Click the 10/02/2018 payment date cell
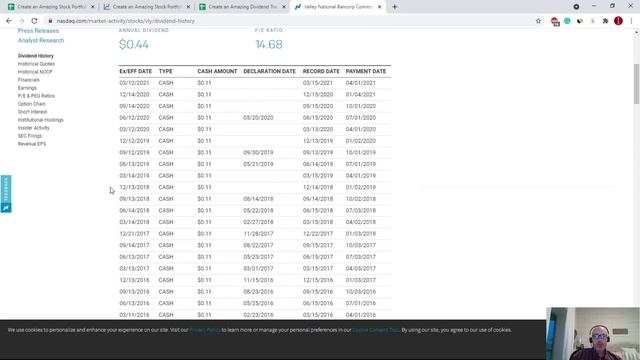Image resolution: width=640 pixels, height=360 pixels. tap(361, 199)
